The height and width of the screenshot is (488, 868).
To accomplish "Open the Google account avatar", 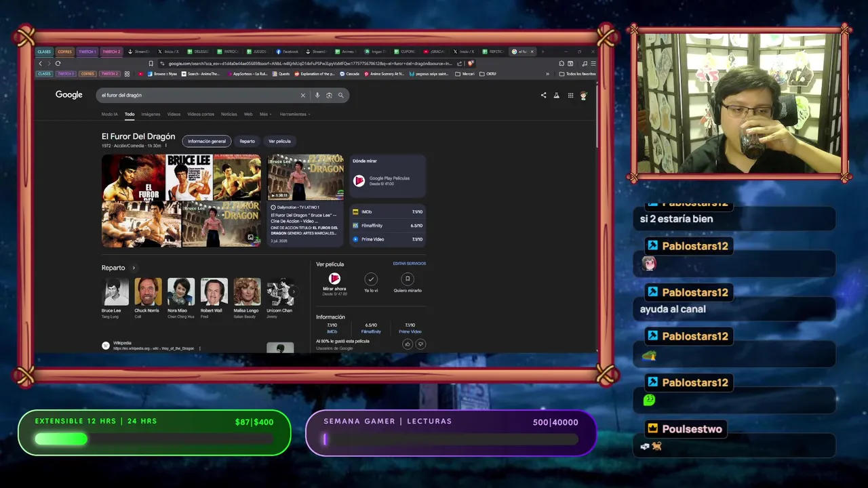I will tap(583, 96).
